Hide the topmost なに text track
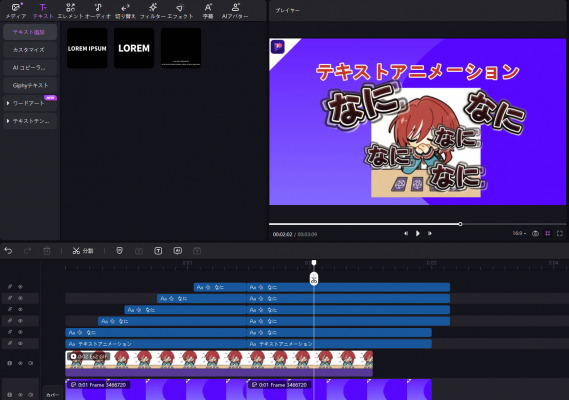The image size is (569, 400). coord(21,287)
